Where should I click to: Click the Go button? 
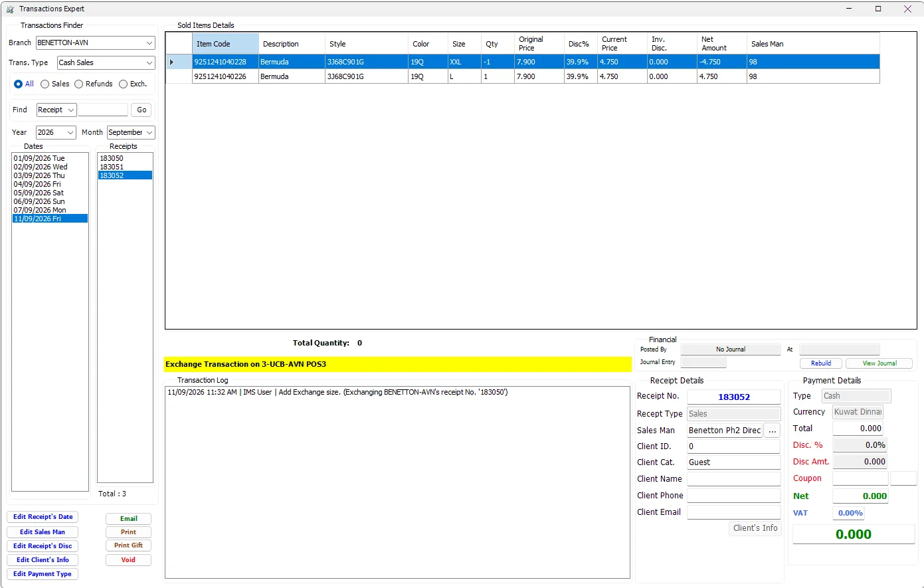(x=141, y=110)
